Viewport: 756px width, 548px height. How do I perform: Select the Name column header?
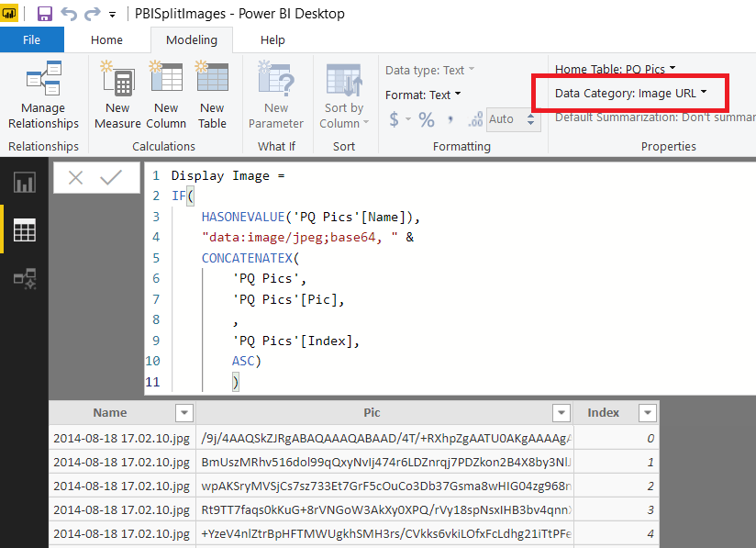[110, 412]
